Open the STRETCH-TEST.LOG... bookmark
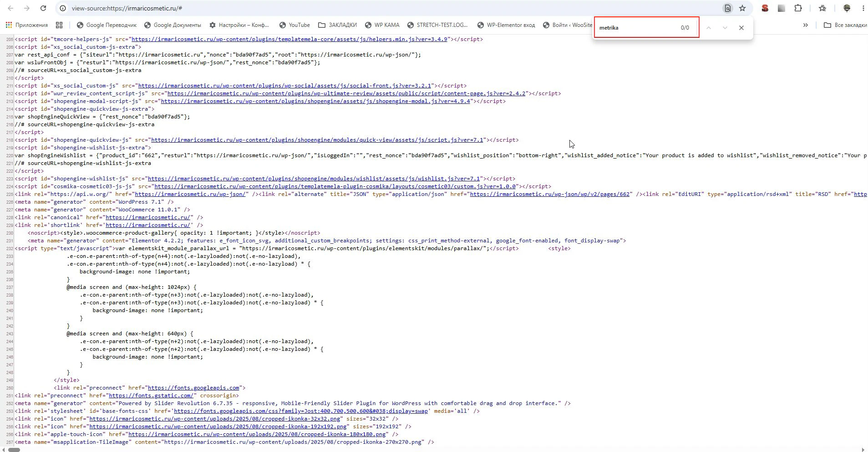The width and height of the screenshot is (868, 452). (x=437, y=25)
